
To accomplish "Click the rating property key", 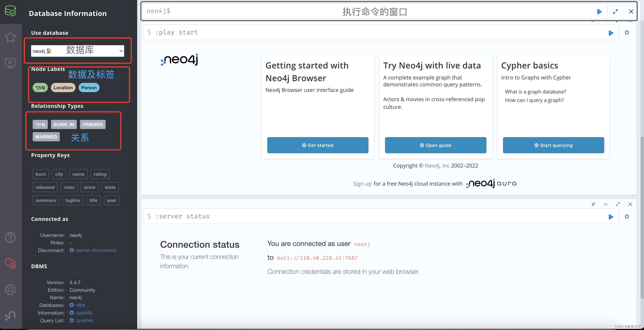I will pyautogui.click(x=100, y=174).
